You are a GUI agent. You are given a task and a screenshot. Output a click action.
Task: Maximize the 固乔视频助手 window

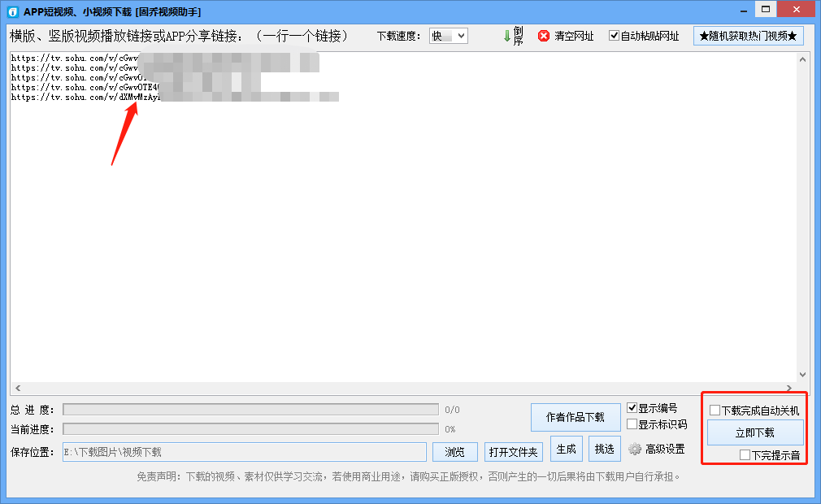(766, 10)
